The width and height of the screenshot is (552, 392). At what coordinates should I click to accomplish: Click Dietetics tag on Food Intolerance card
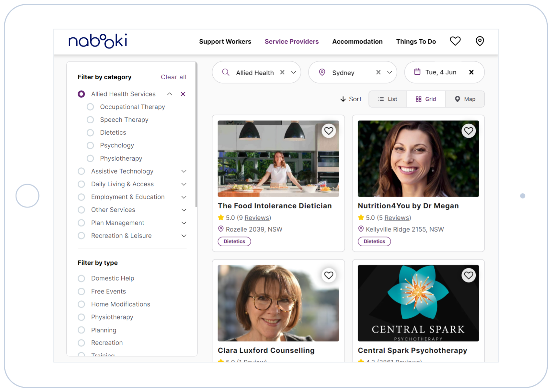coord(234,241)
